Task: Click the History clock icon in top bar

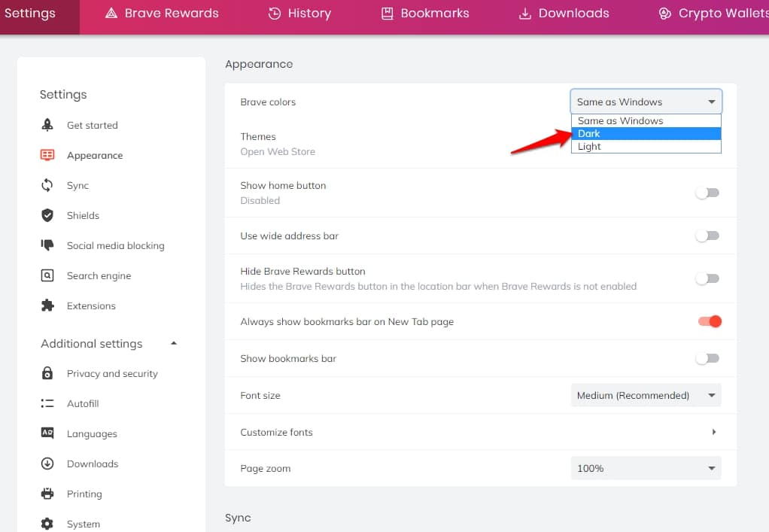Action: coord(275,14)
